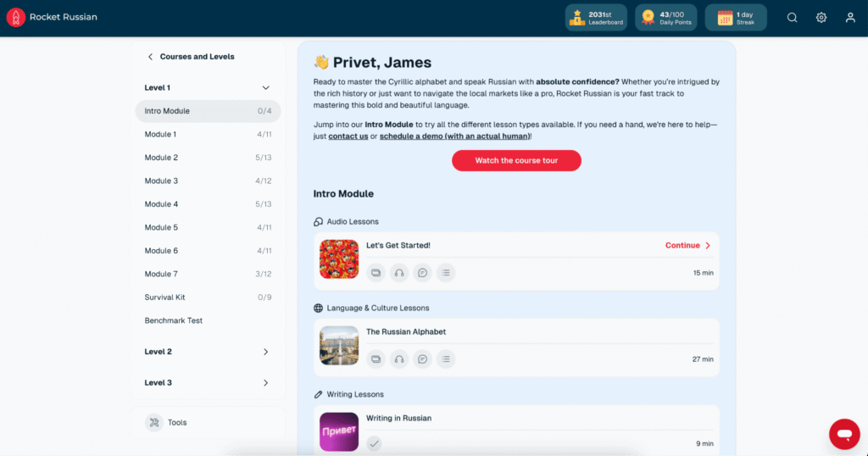This screenshot has width=868, height=456.
Task: Open the search icon in header
Action: tap(793, 17)
